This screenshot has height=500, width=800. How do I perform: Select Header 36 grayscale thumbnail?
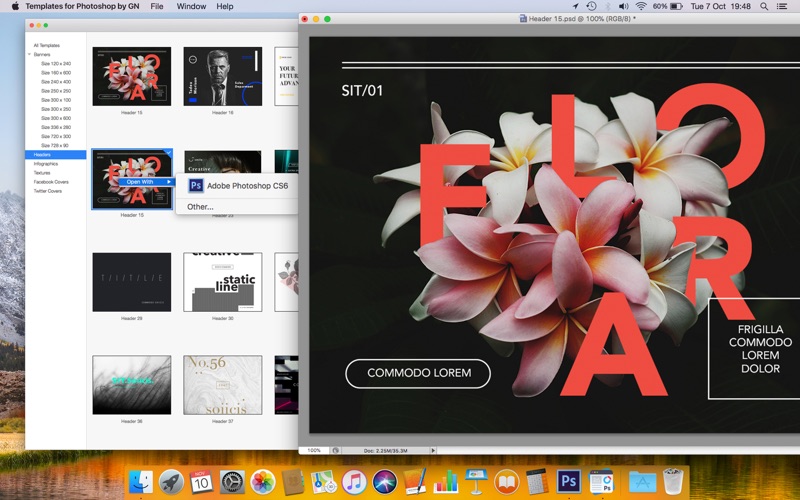pos(132,385)
